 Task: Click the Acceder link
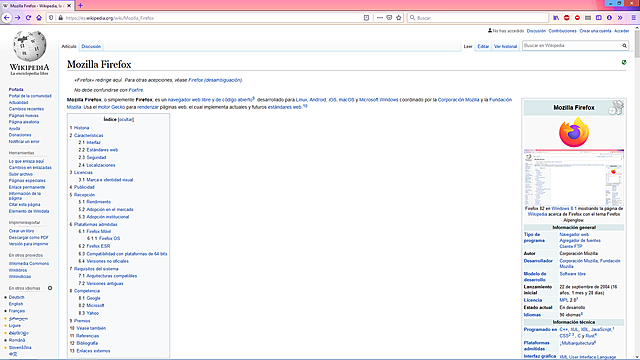(622, 31)
